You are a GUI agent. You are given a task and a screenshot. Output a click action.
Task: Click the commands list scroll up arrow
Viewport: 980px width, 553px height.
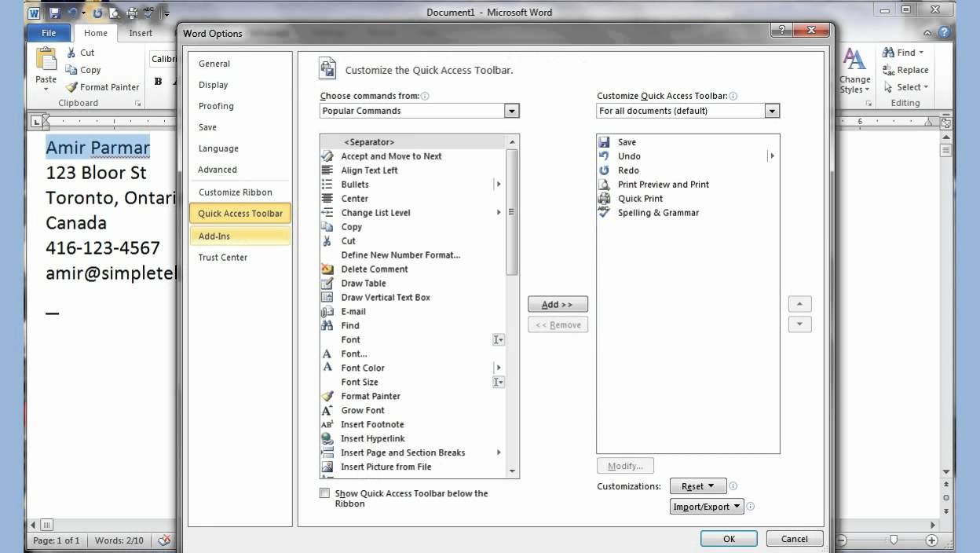coord(513,142)
